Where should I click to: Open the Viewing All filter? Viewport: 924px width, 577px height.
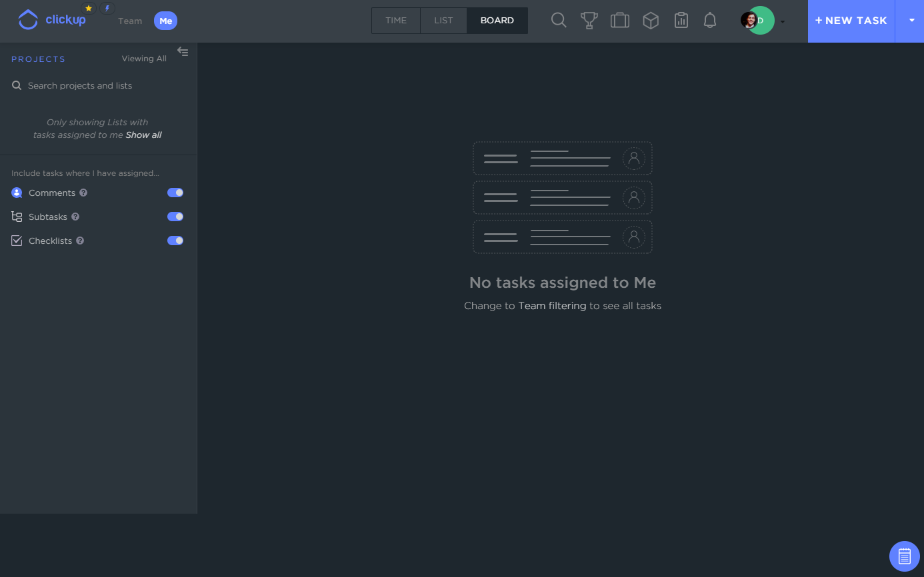tap(144, 59)
